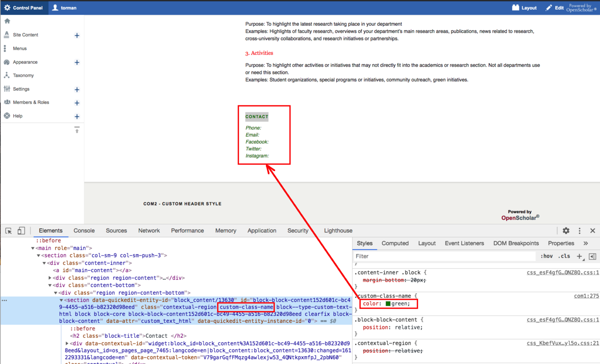The image size is (600, 364).
Task: Show more Styles pane tabs chevron
Action: point(585,243)
